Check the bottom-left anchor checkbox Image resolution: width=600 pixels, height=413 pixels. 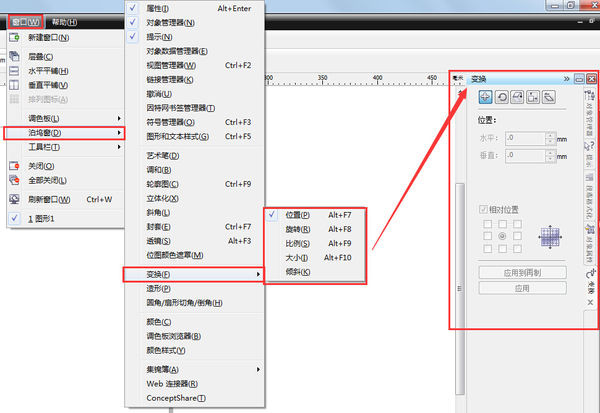pos(488,249)
